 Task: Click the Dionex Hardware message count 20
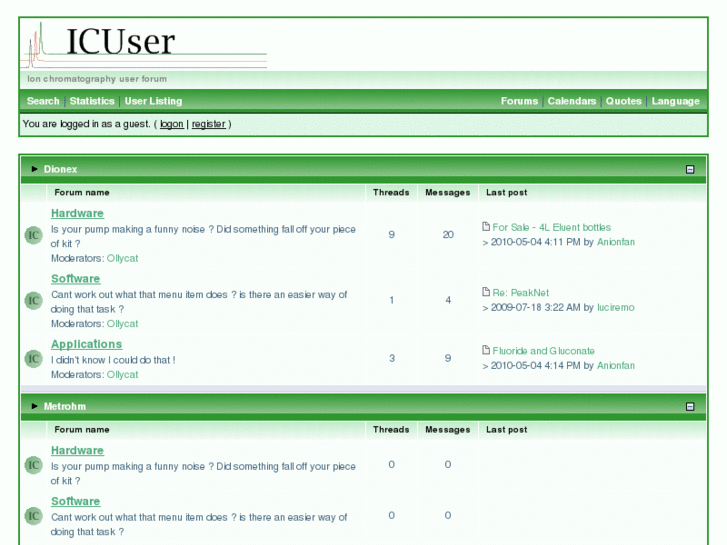coord(448,235)
